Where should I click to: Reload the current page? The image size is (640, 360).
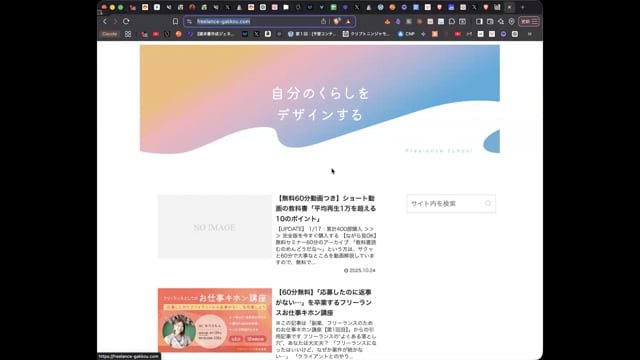coord(126,21)
